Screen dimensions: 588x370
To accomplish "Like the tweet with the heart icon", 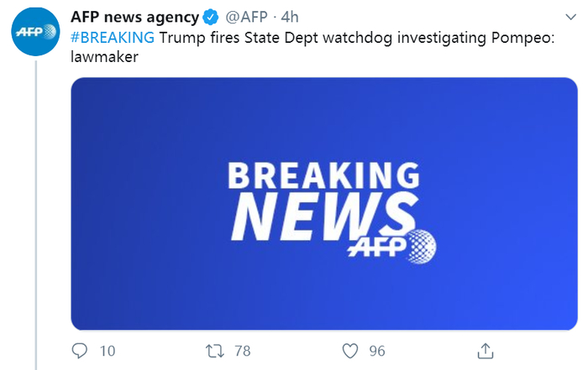I will click(350, 350).
